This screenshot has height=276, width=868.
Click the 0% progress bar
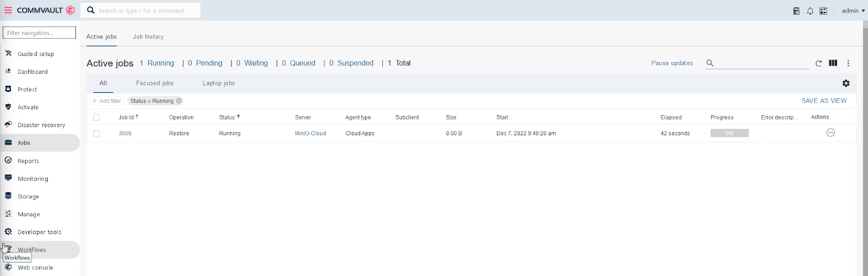click(729, 133)
